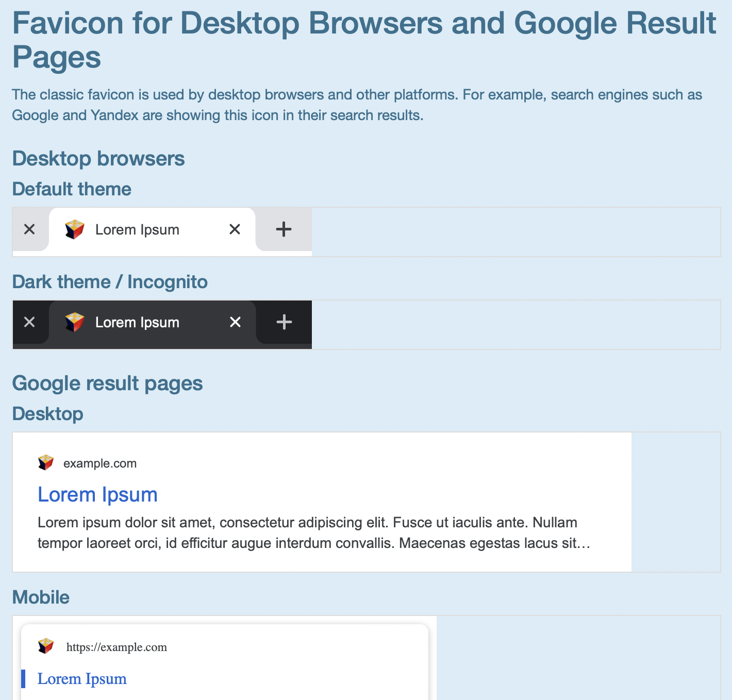Open a new tab in the Dark theme bar
The image size is (732, 700).
pos(283,322)
